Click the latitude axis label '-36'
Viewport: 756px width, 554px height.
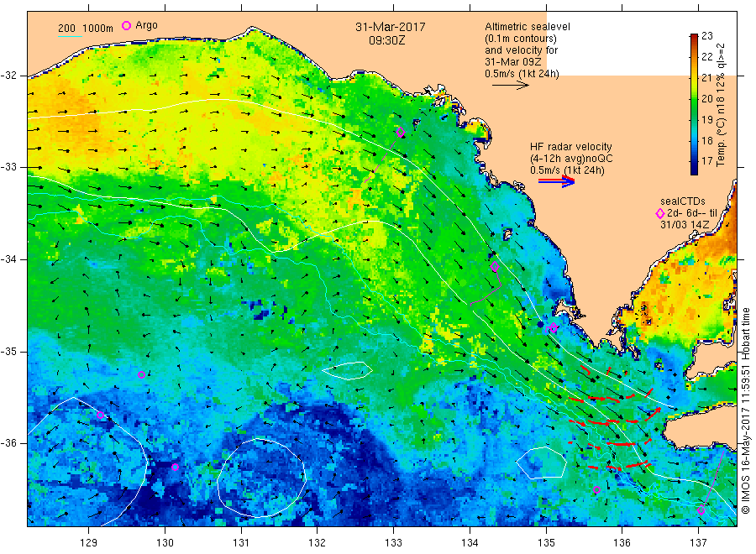click(x=8, y=443)
